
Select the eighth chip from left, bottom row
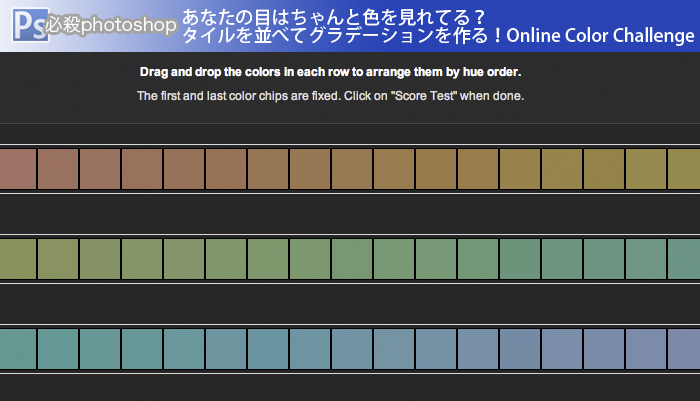coord(310,349)
